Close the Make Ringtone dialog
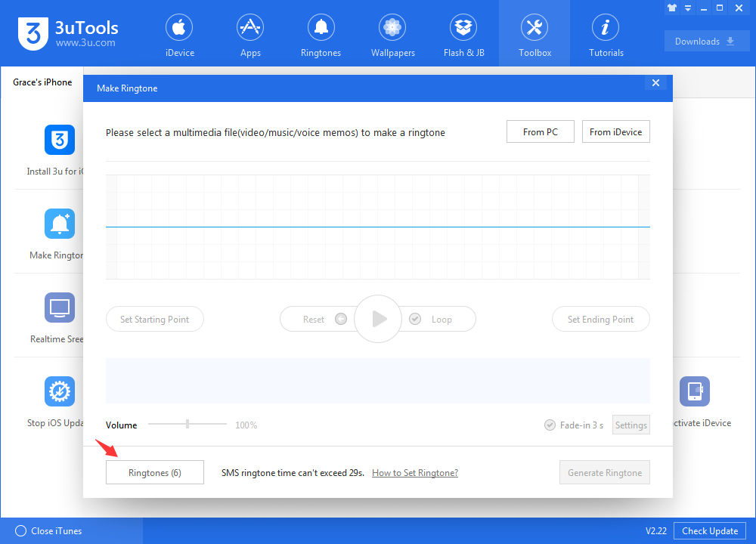This screenshot has height=544, width=756. pos(655,83)
